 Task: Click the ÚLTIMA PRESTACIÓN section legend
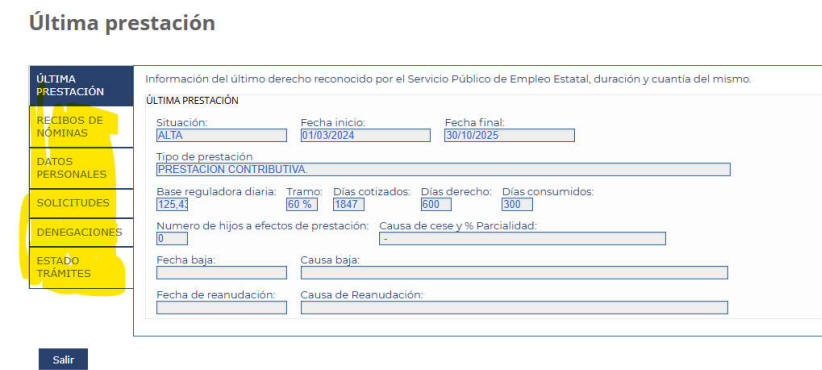(192, 101)
